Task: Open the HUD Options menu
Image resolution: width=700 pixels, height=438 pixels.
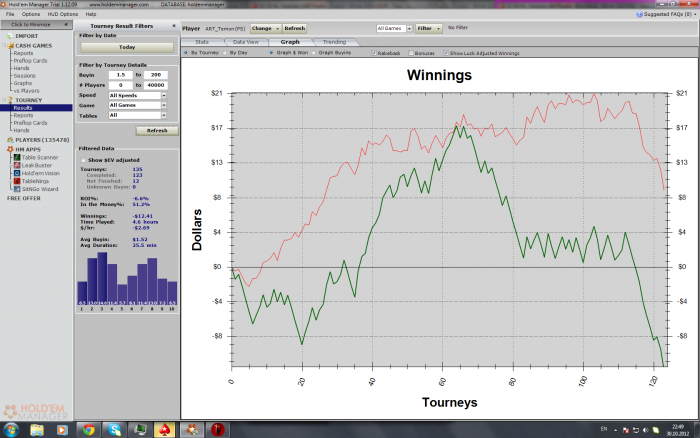Action: coord(62,14)
